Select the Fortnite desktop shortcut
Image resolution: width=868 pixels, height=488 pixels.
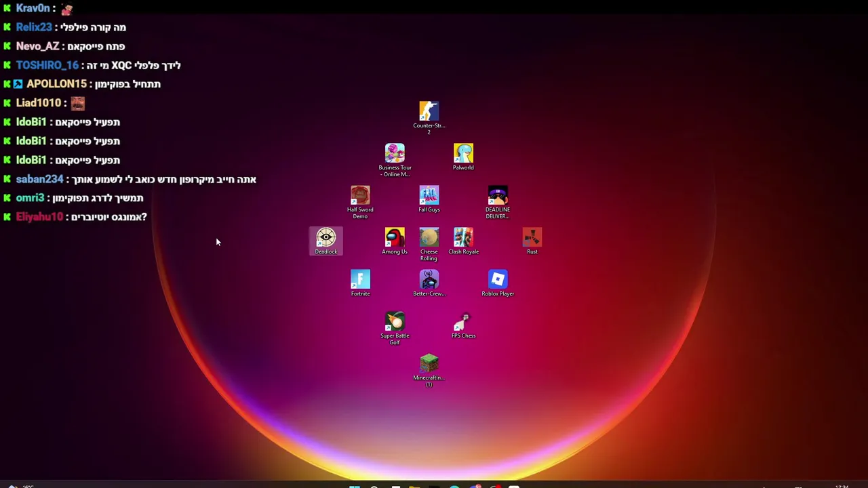(x=360, y=283)
